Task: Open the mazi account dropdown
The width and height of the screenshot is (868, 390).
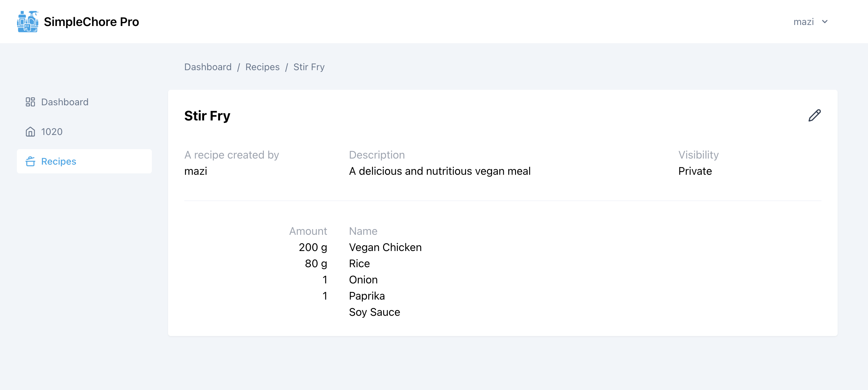Action: coord(810,22)
